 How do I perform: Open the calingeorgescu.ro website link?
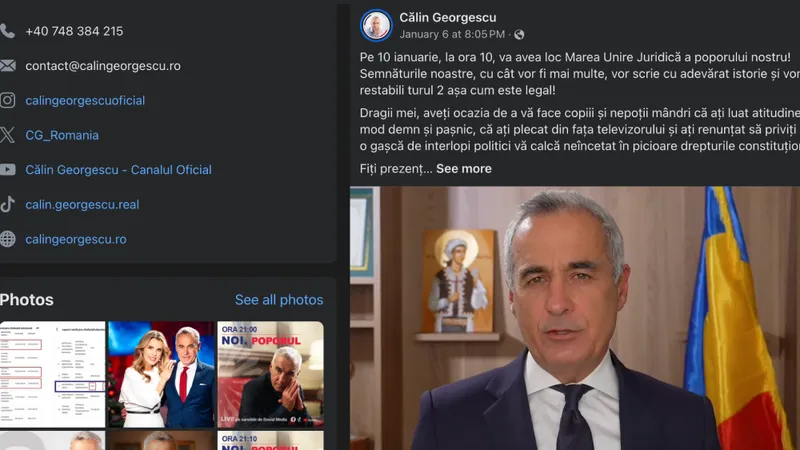click(76, 239)
